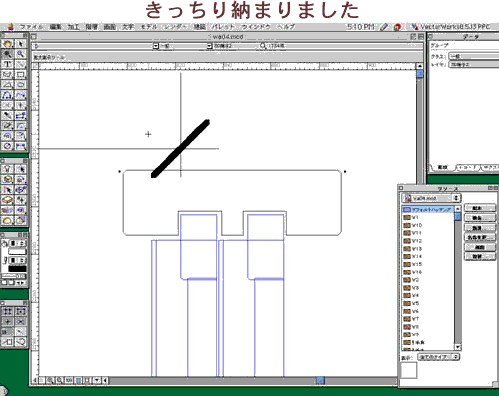The height and width of the screenshot is (396, 499).
Task: Open the saved-views arrow popup in bottom bar
Action: [97, 380]
